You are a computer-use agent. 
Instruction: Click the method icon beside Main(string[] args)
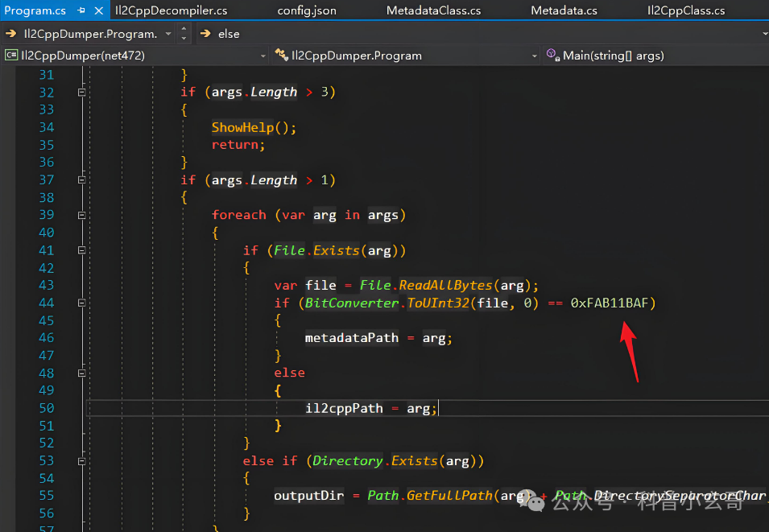click(552, 56)
